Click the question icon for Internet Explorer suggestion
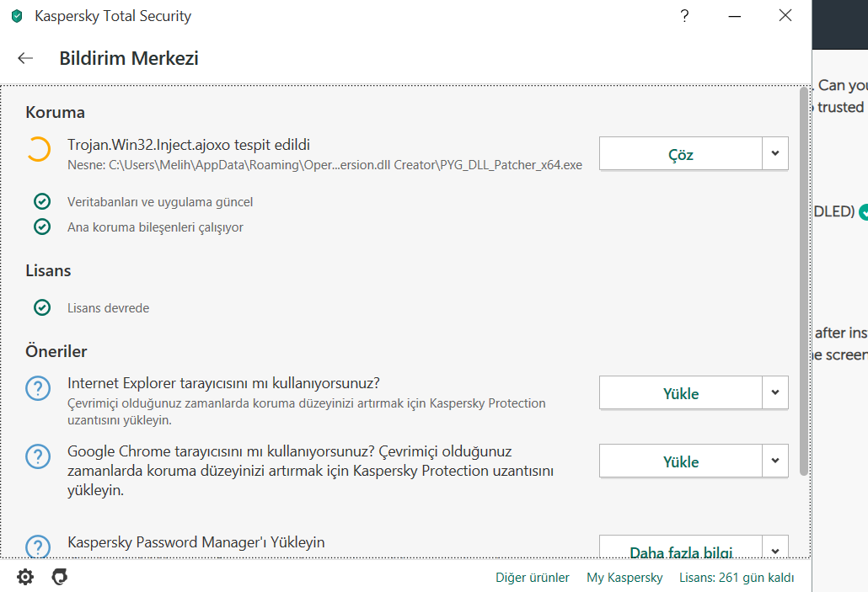The height and width of the screenshot is (592, 868). (x=38, y=388)
